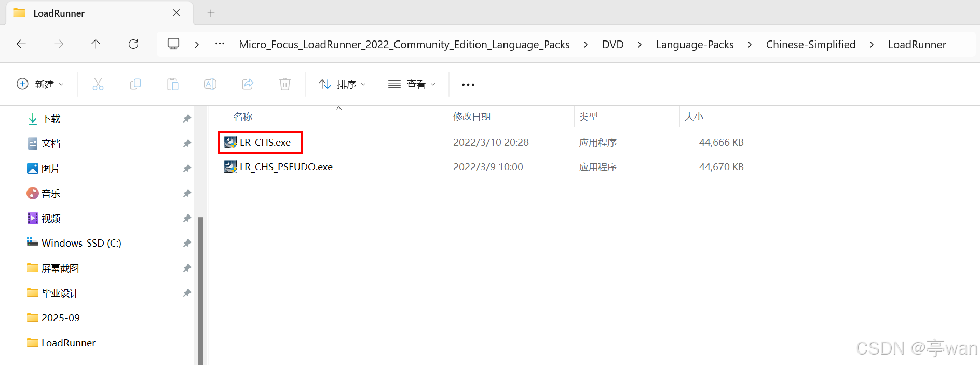
Task: Select the LR_CHS_PSEUDO.exe file
Action: pyautogui.click(x=286, y=167)
